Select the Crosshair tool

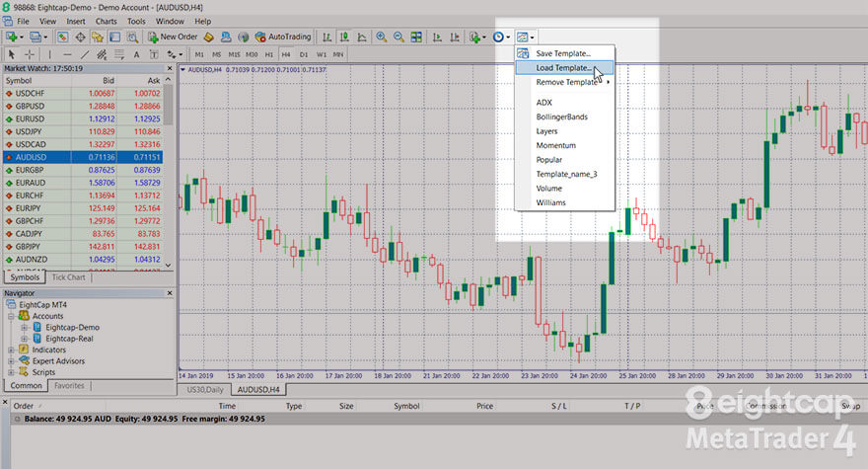point(30,54)
